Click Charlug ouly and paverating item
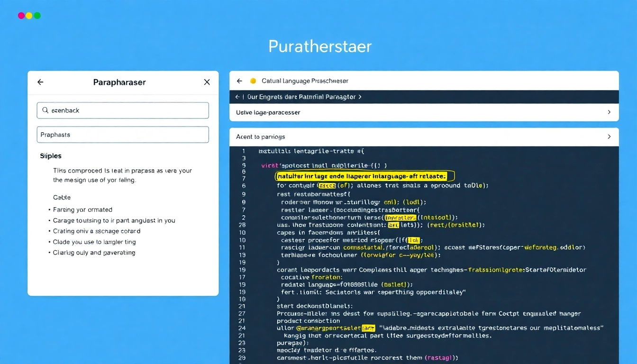Image resolution: width=637 pixels, height=364 pixels. 94,253
